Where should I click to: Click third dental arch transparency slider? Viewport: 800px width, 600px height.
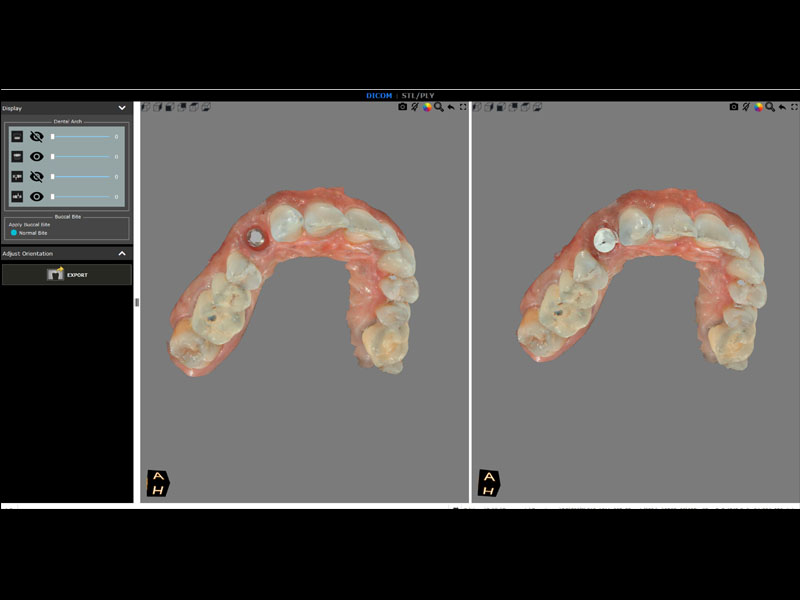tap(80, 177)
